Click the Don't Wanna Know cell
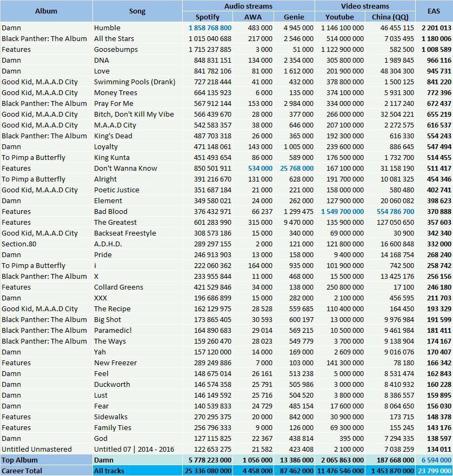The width and height of the screenshot is (453, 476). pos(137,168)
